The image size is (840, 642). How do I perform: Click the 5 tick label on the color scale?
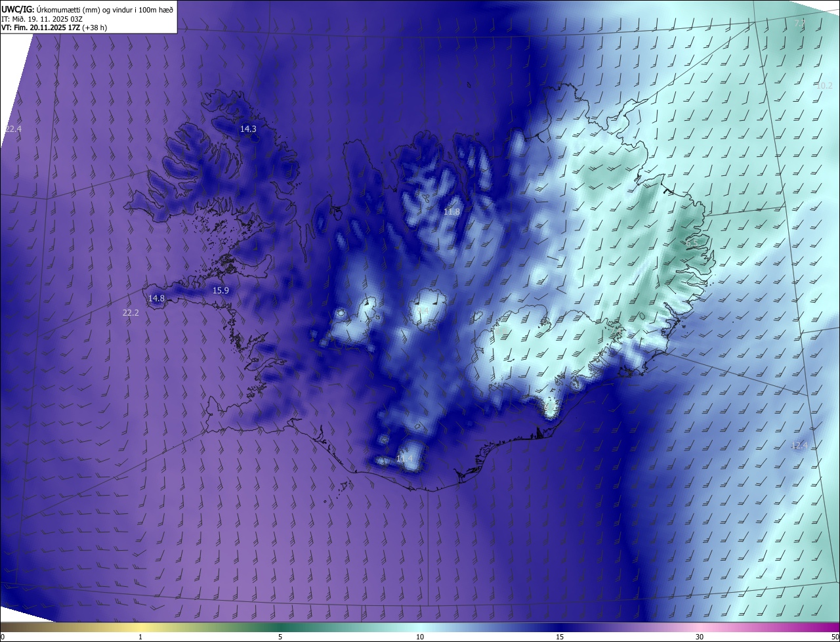pos(280,637)
